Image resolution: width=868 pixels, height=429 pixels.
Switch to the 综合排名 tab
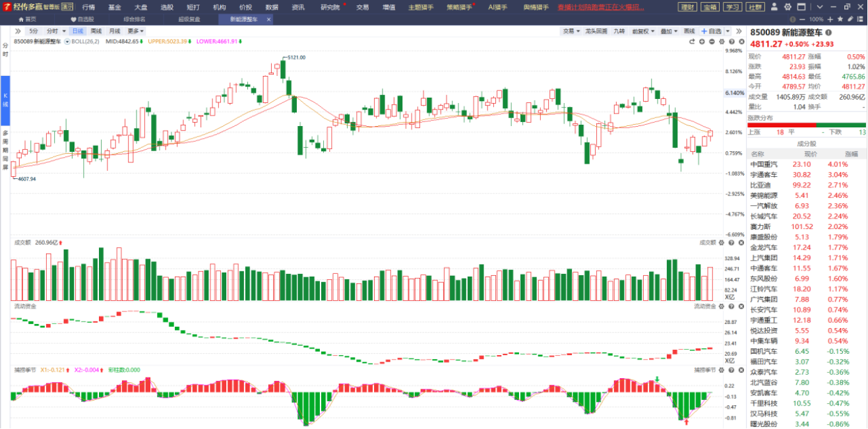[134, 20]
